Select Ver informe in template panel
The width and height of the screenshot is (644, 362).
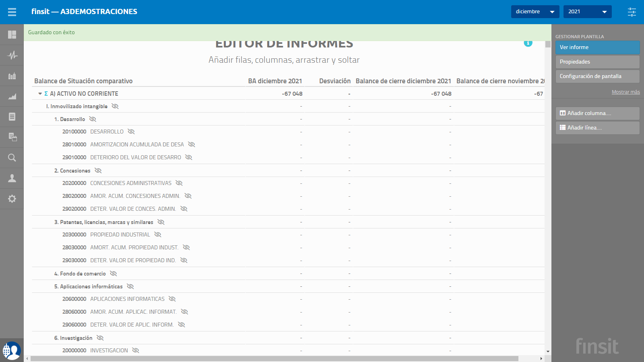598,47
